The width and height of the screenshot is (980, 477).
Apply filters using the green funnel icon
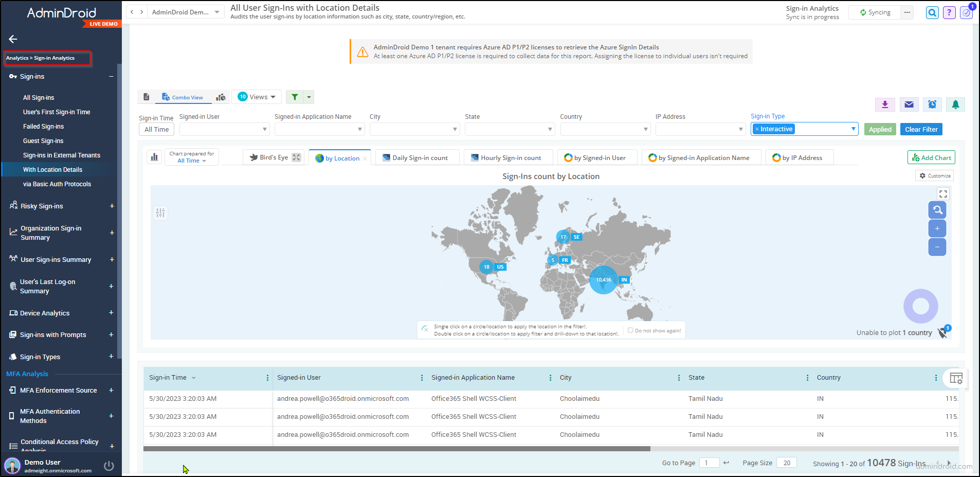[294, 97]
